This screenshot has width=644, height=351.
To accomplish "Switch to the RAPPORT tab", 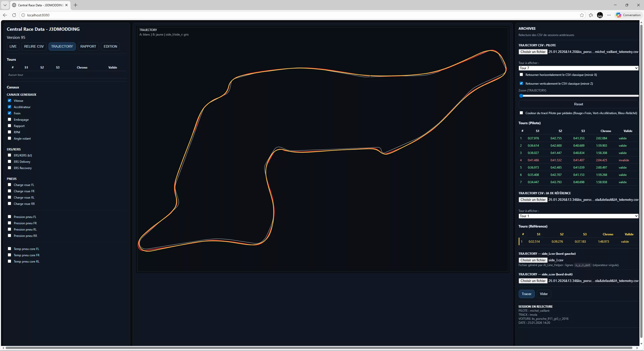I will coord(88,46).
